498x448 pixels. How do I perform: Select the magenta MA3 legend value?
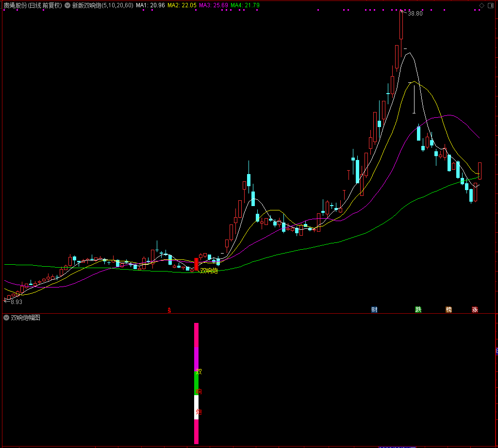click(x=214, y=5)
